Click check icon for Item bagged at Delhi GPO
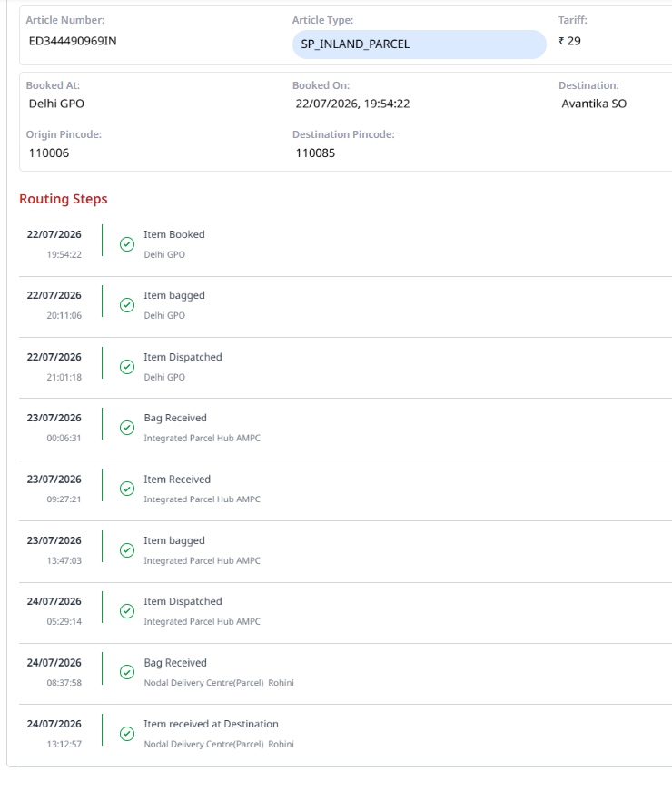The width and height of the screenshot is (672, 791). [x=127, y=305]
